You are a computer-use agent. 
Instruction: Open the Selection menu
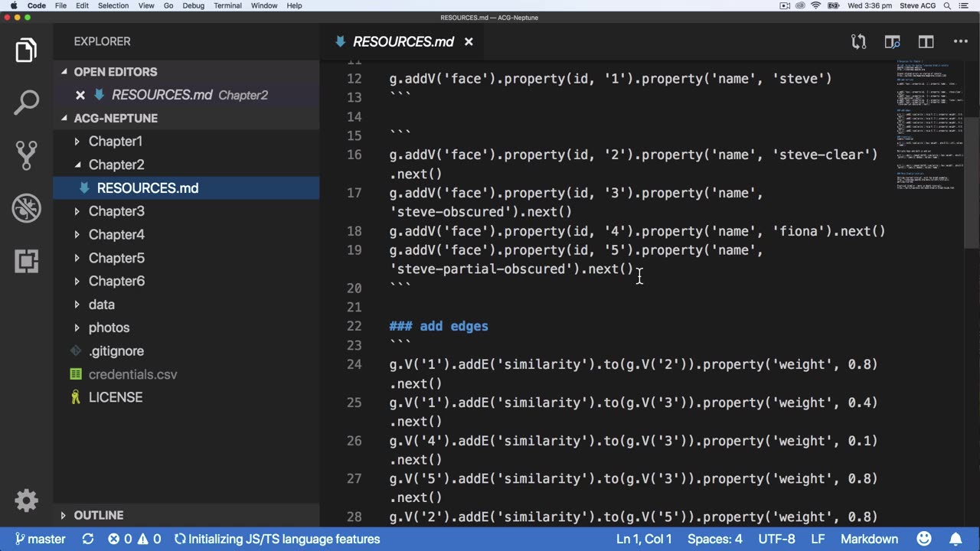coord(113,5)
